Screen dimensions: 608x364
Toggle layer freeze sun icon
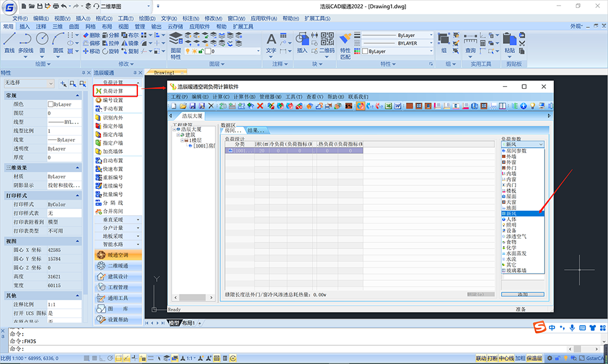[195, 51]
